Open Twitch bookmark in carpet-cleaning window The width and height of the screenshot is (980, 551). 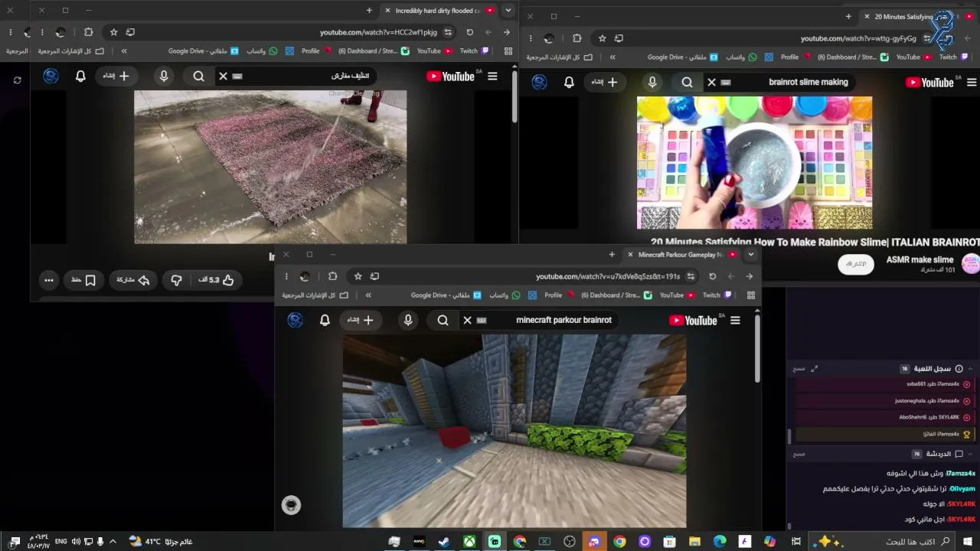point(474,51)
